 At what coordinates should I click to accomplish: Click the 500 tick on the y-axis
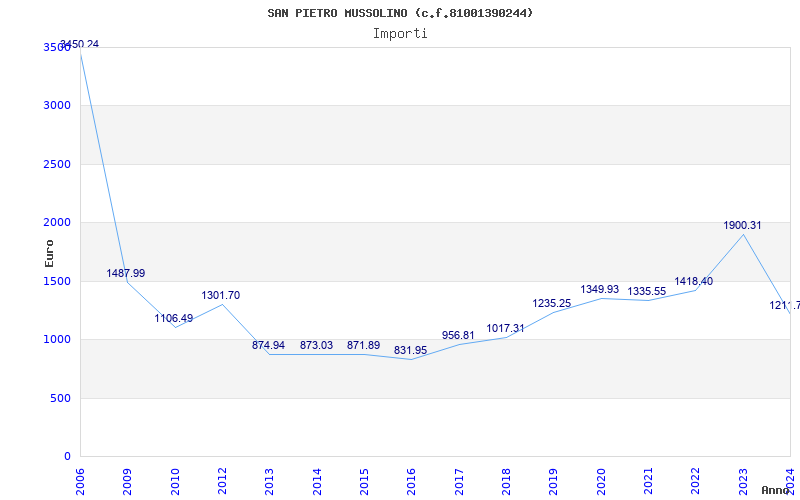(x=61, y=398)
